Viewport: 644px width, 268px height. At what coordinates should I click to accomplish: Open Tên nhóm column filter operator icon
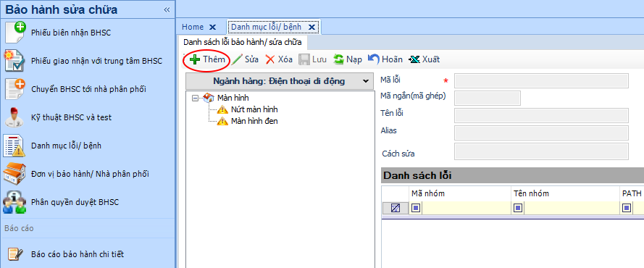pyautogui.click(x=519, y=208)
